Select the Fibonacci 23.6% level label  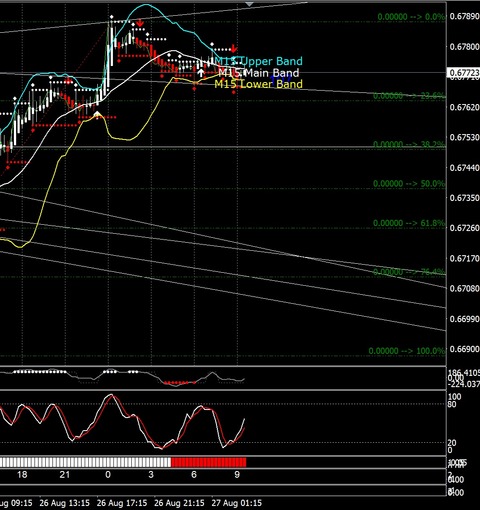click(409, 96)
